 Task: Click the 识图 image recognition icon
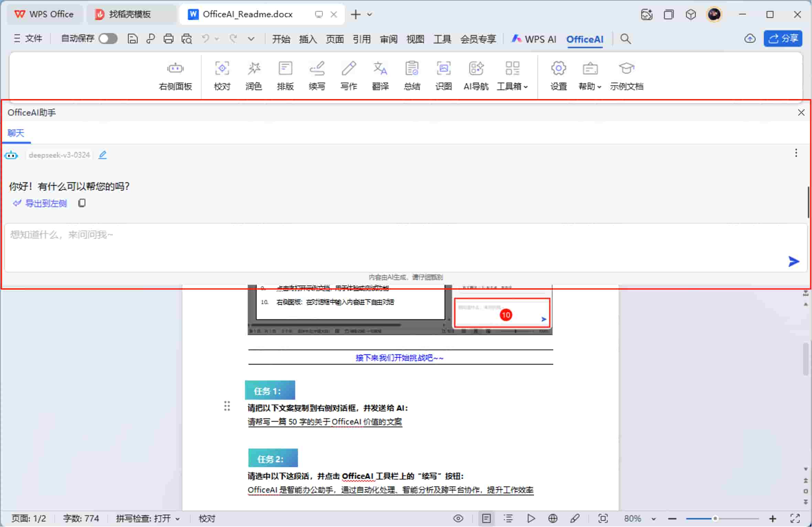[x=444, y=75]
